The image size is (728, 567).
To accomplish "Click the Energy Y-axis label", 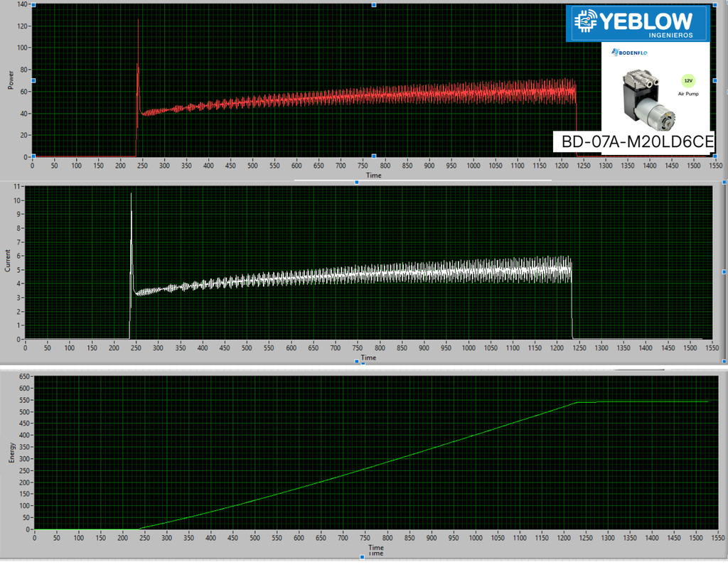I will click(11, 453).
